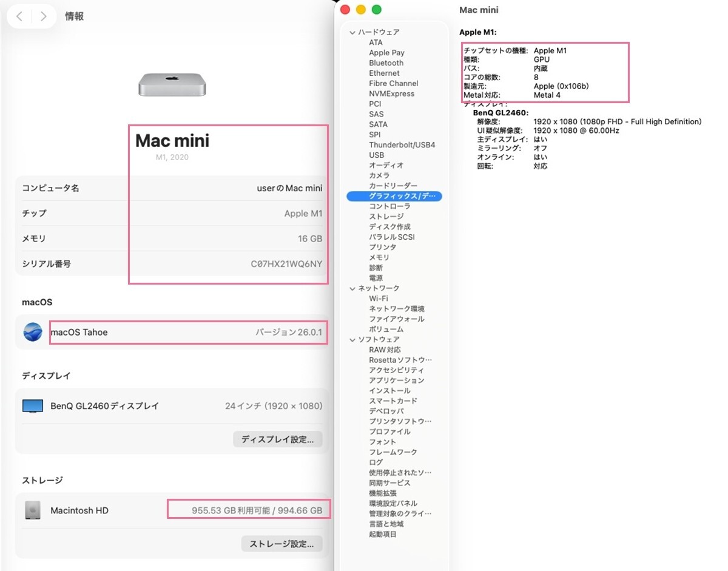
Task: Select アプリケーション in sidebar
Action: point(397,380)
